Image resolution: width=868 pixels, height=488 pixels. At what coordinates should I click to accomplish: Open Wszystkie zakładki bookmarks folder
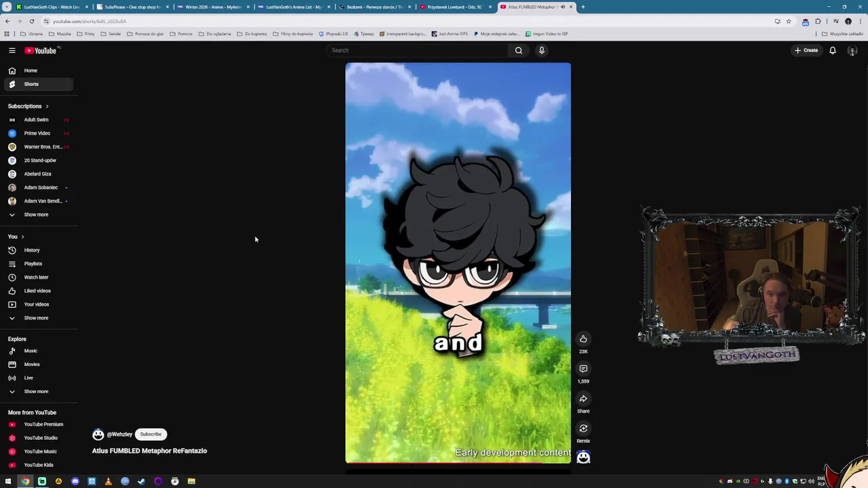coord(842,34)
